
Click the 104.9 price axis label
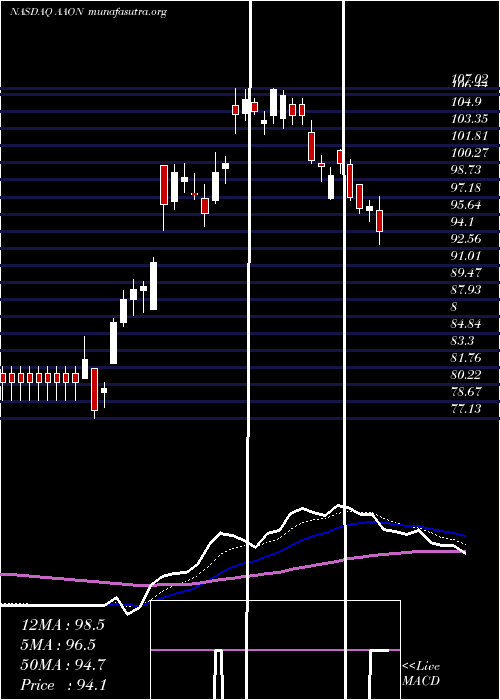point(467,102)
